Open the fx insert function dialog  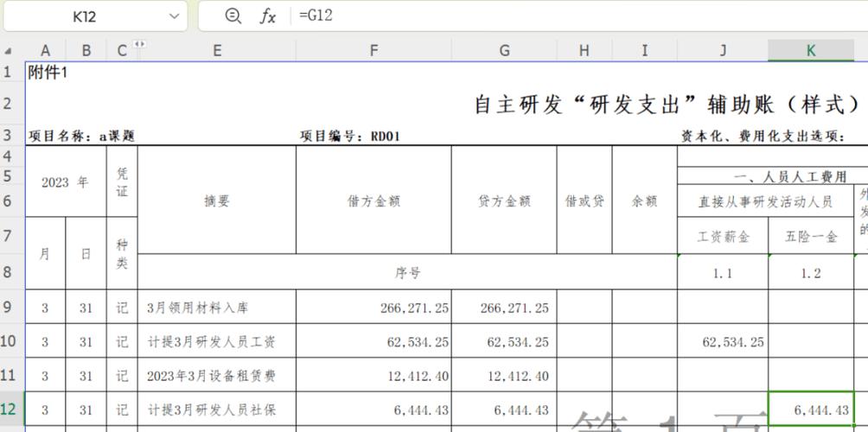click(267, 16)
